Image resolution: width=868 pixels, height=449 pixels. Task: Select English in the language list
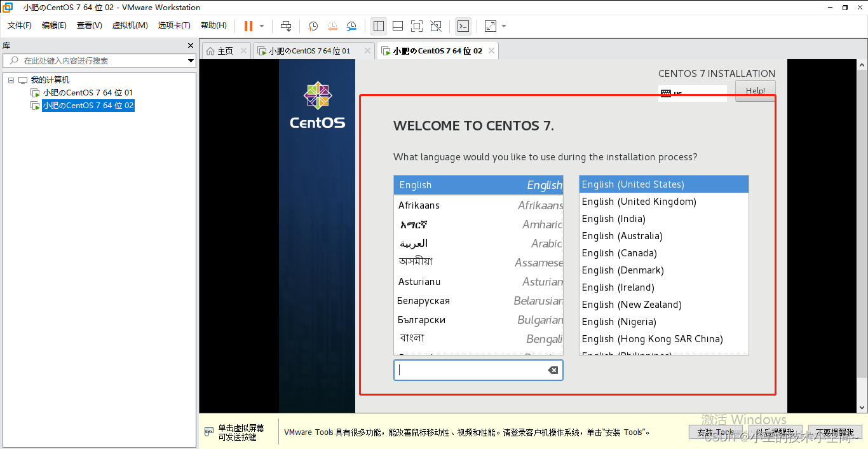click(478, 185)
